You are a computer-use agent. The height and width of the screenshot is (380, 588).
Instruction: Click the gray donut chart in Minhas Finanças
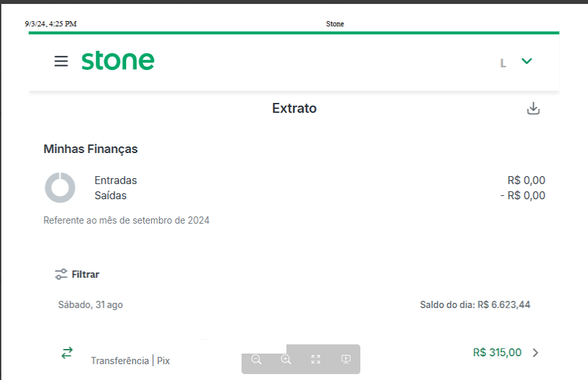point(60,187)
